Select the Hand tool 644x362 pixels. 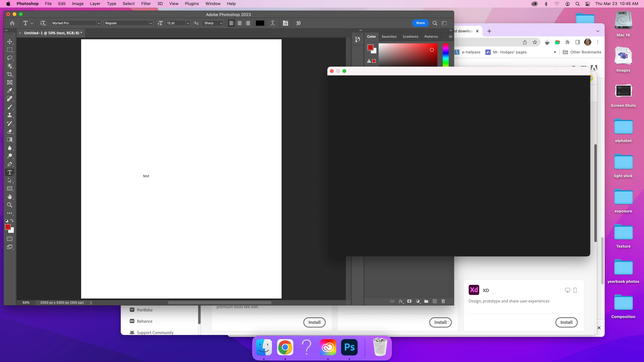(x=9, y=197)
